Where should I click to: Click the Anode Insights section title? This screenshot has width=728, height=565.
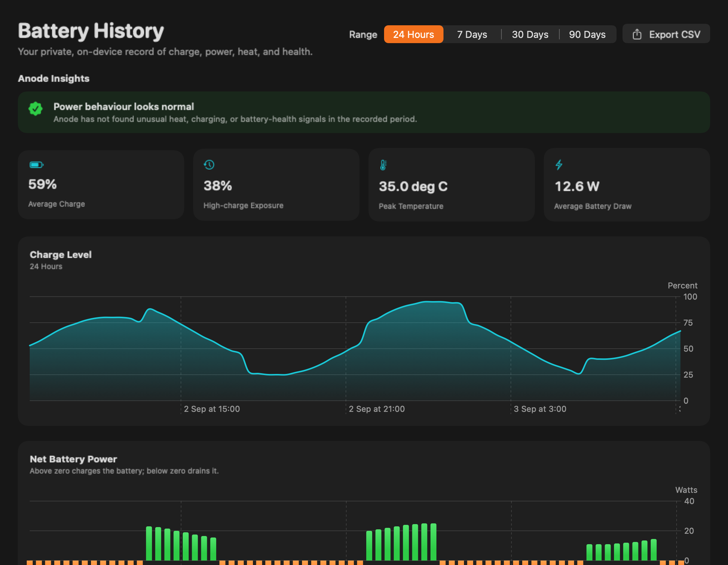coord(54,78)
